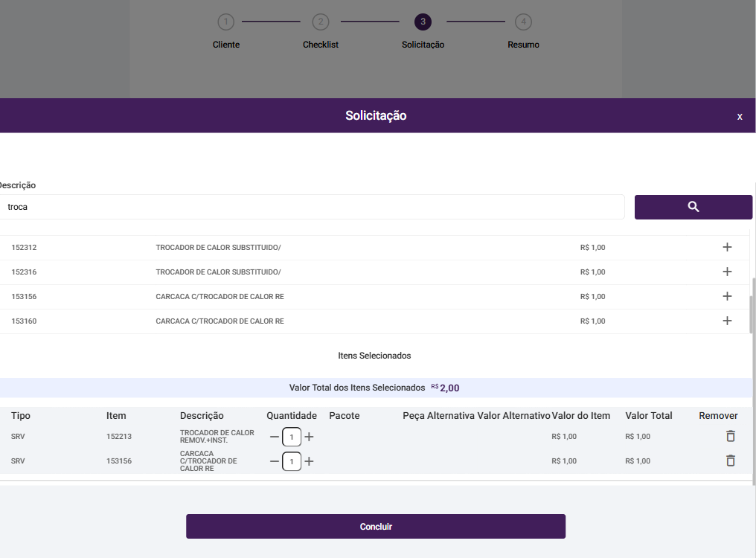
Task: Click the quantity box for item 152213
Action: click(x=292, y=437)
